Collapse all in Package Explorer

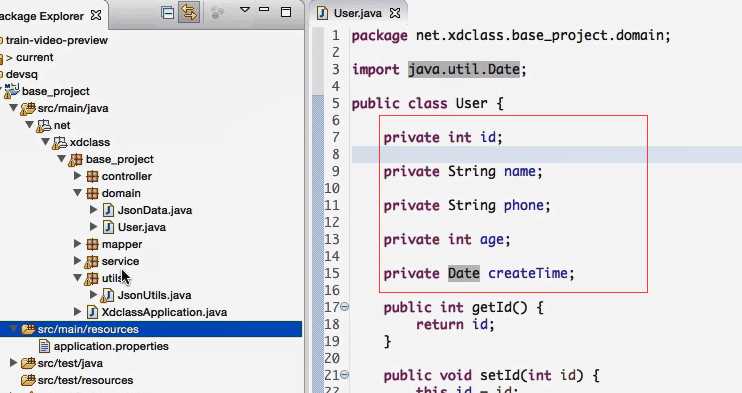click(x=167, y=13)
